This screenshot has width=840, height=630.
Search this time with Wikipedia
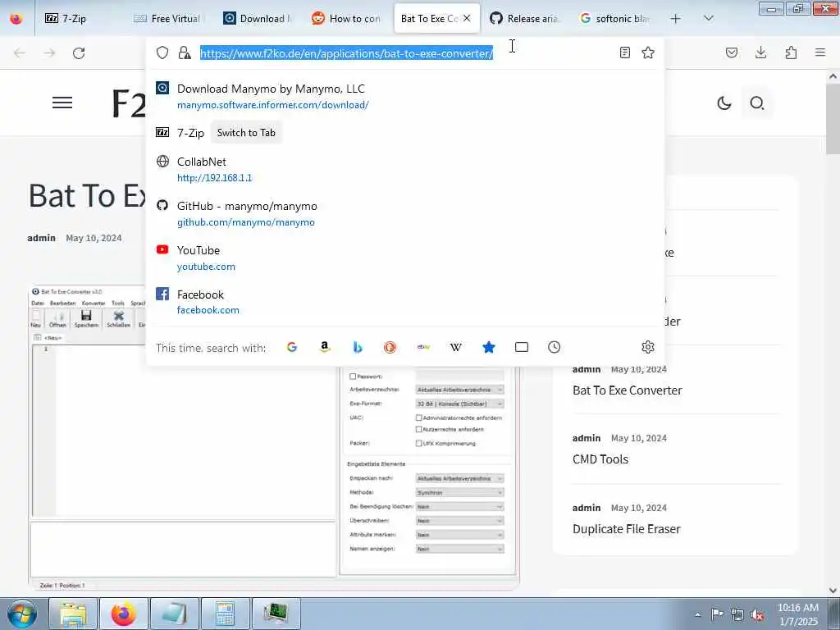coord(456,347)
